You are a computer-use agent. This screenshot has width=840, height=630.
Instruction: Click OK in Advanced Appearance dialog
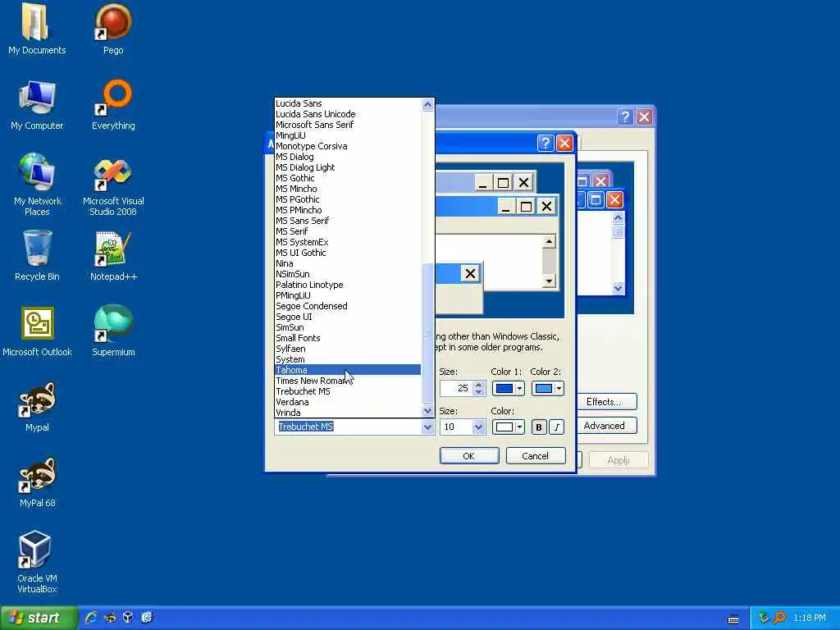[468, 456]
